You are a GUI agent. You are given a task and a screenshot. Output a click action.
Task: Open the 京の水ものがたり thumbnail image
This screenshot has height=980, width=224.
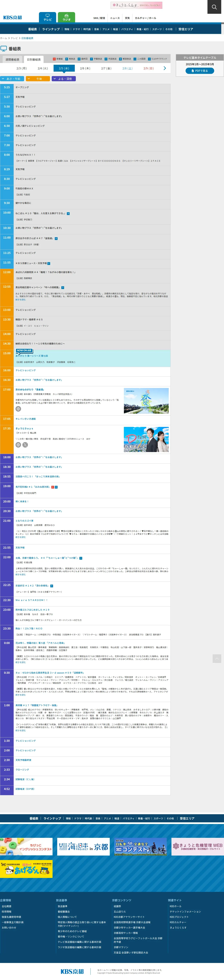coord(146,401)
